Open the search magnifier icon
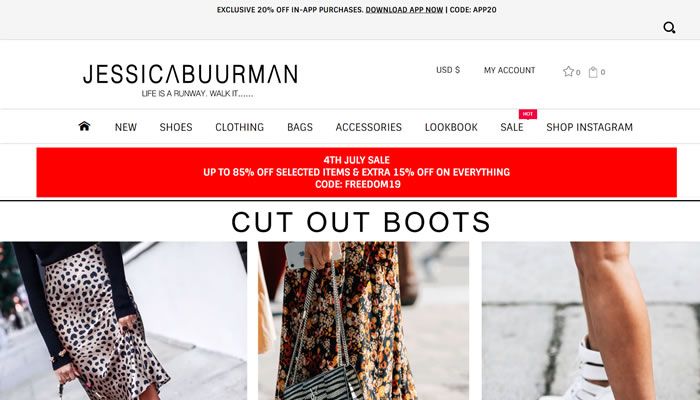This screenshot has height=400, width=700. click(x=669, y=28)
